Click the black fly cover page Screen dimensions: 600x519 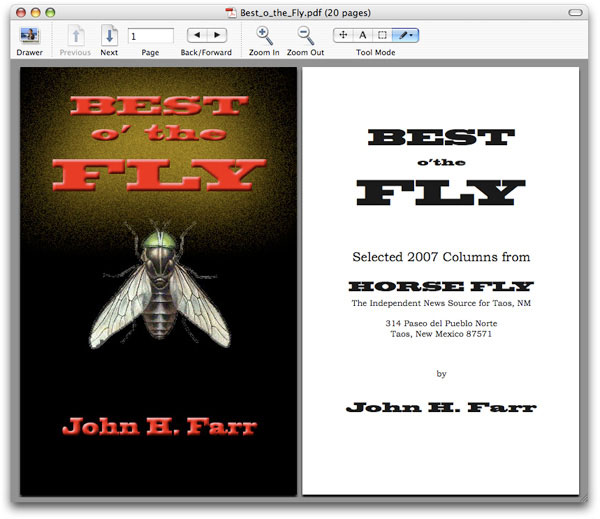pyautogui.click(x=155, y=280)
